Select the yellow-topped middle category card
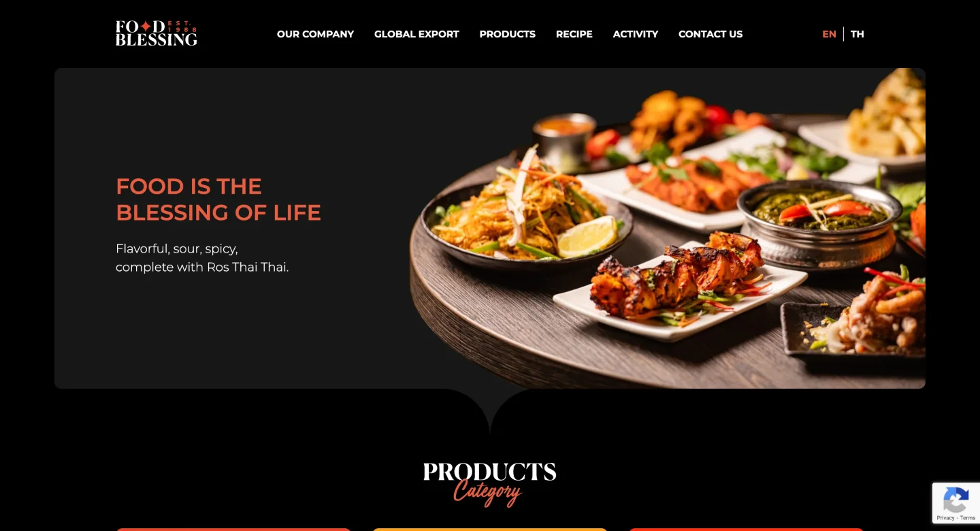The width and height of the screenshot is (980, 531). (490, 530)
